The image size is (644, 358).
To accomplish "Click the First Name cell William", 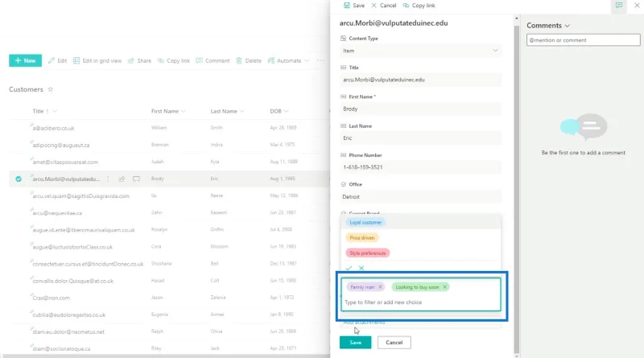I will coord(159,128).
